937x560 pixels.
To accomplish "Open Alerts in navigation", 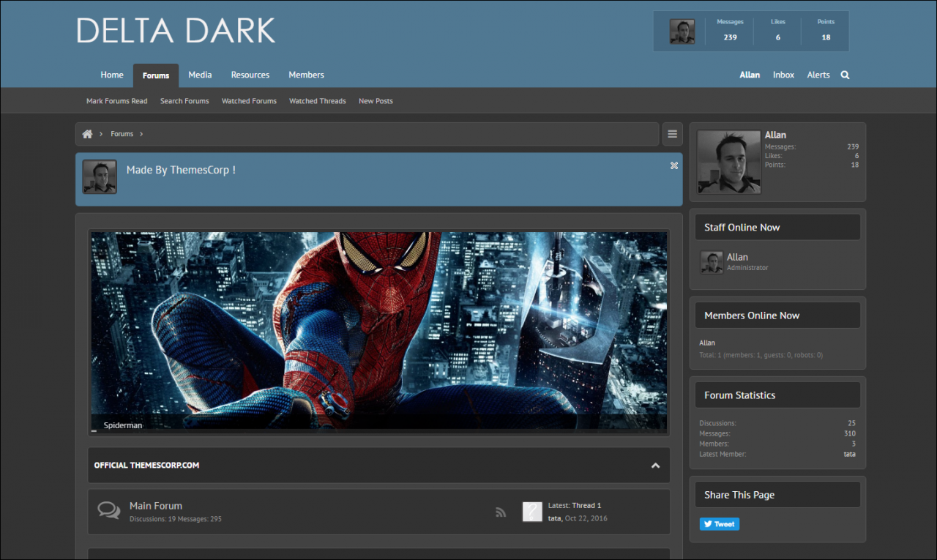I will click(818, 75).
